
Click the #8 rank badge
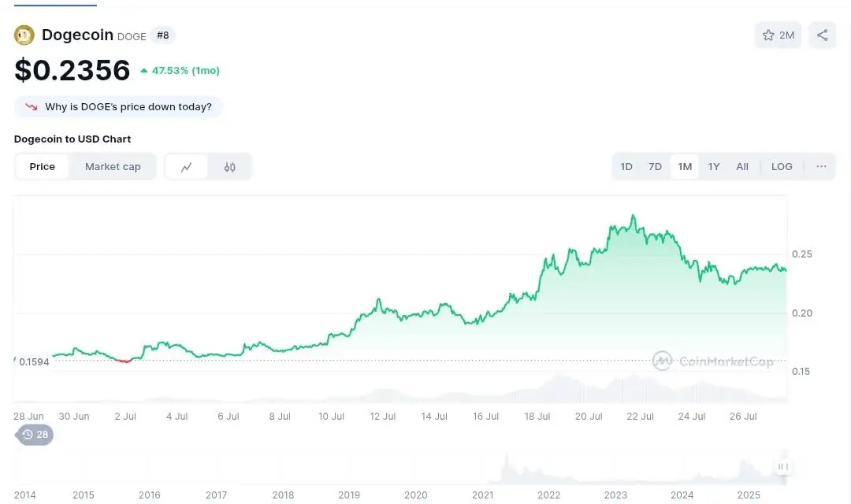click(x=162, y=35)
